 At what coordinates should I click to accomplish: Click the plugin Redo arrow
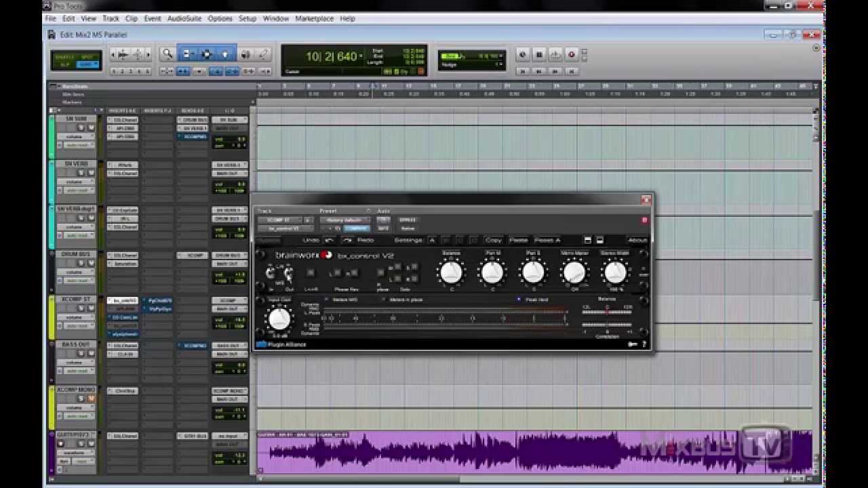point(347,240)
